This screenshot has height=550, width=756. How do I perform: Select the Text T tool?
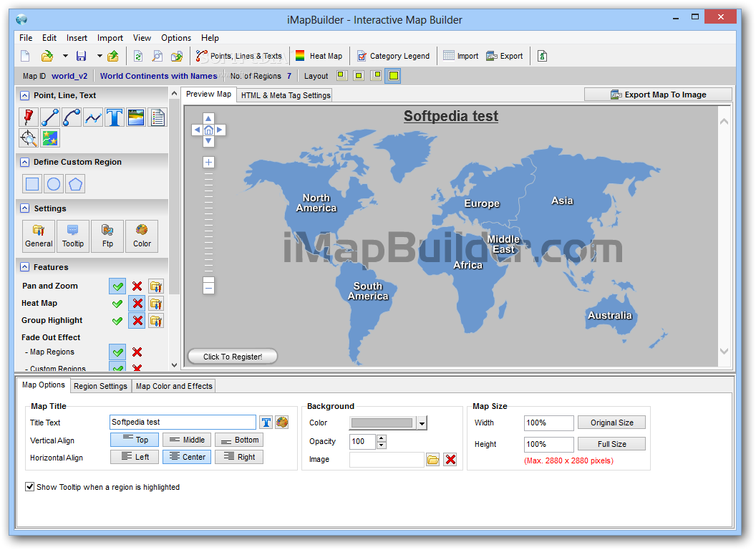coord(115,117)
